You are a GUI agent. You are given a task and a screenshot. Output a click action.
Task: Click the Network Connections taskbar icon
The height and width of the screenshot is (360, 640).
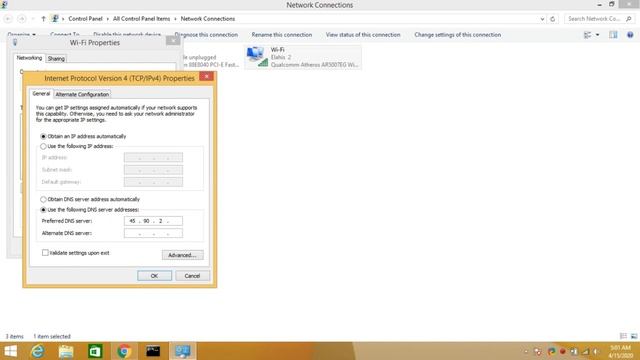coord(182,351)
